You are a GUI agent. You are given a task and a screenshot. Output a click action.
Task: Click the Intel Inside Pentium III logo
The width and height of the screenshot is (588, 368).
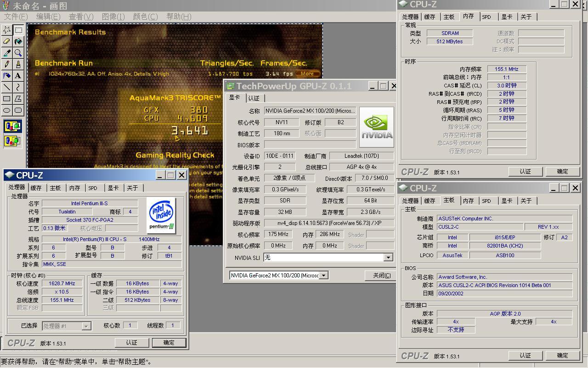162,215
